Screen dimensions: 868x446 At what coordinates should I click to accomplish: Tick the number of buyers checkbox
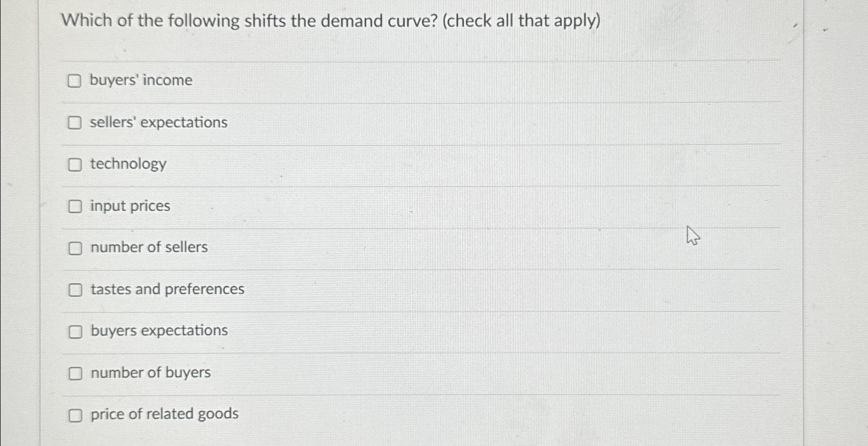click(x=75, y=373)
